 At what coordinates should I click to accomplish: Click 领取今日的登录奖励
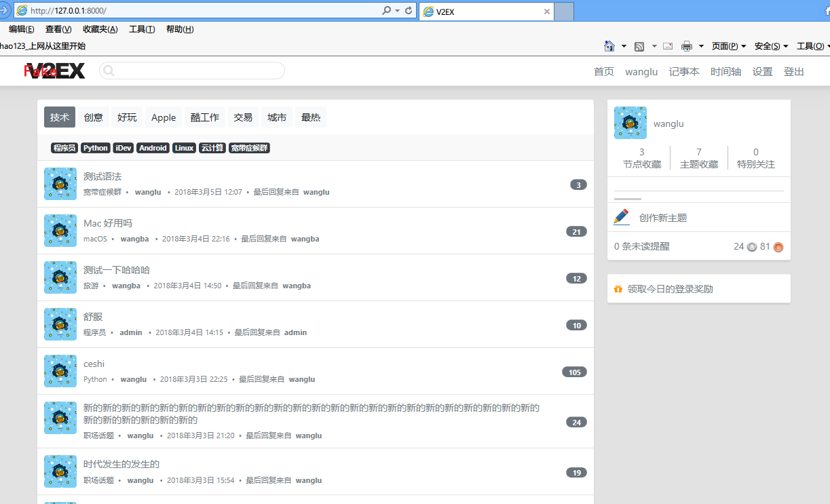click(x=670, y=289)
